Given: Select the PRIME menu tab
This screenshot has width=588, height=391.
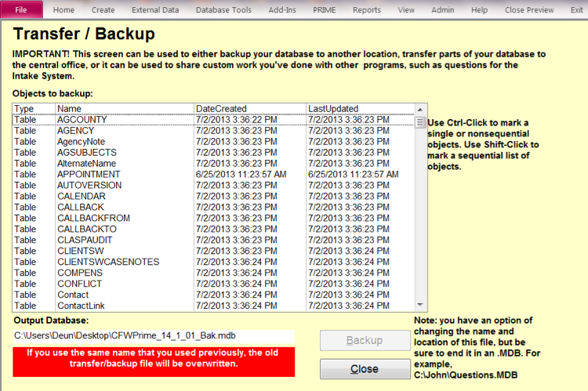Looking at the screenshot, I should point(324,10).
